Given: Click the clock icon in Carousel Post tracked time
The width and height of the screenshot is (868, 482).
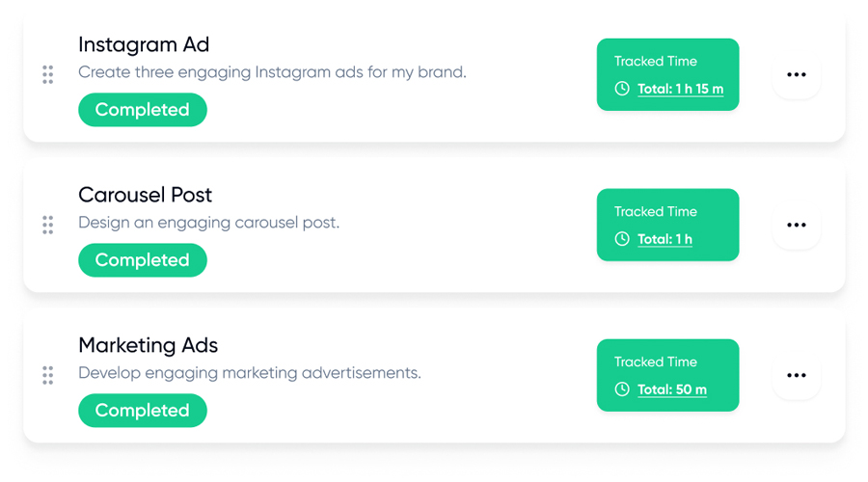Looking at the screenshot, I should click(622, 239).
